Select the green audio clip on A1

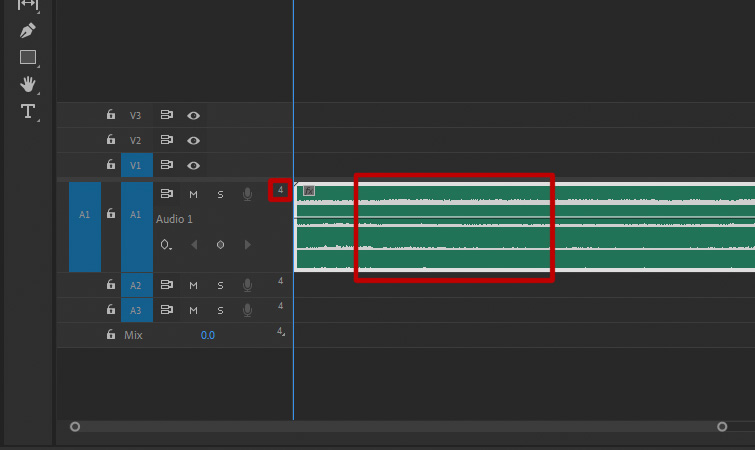pyautogui.click(x=525, y=227)
